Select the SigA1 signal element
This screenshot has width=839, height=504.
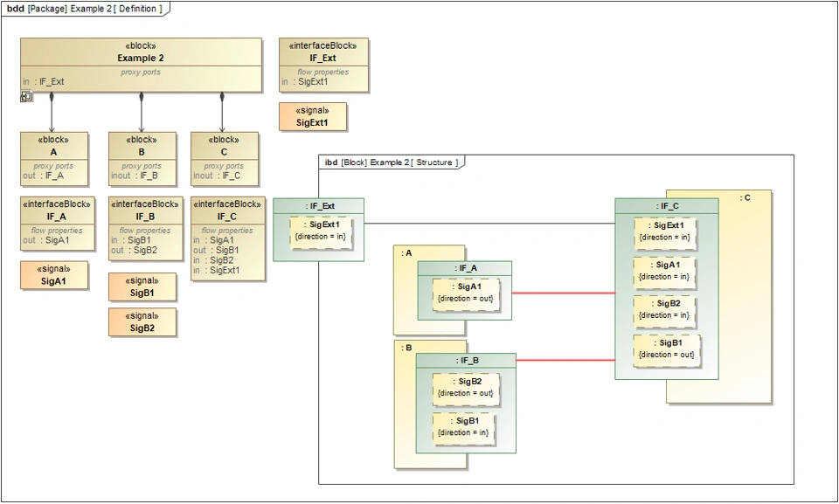pyautogui.click(x=54, y=275)
